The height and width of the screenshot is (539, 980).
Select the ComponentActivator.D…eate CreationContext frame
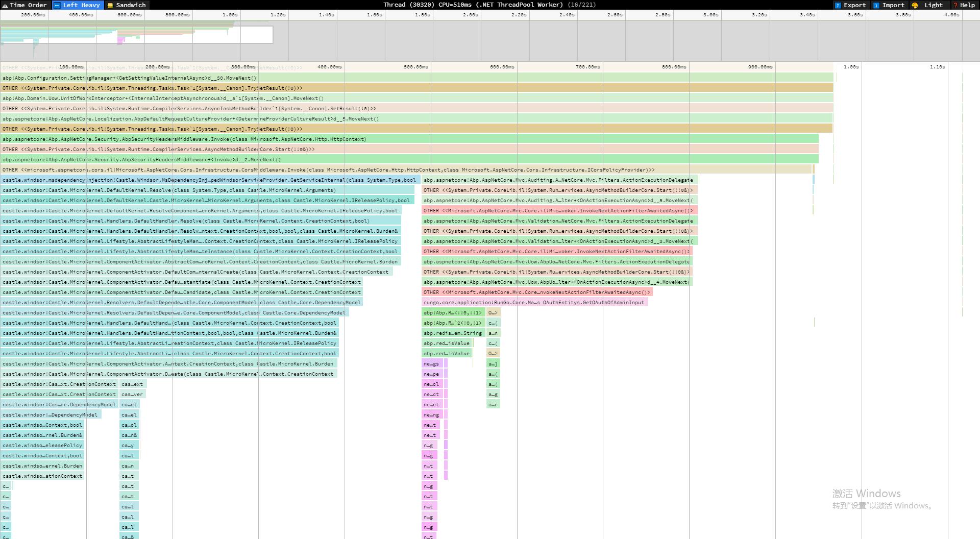tap(169, 374)
